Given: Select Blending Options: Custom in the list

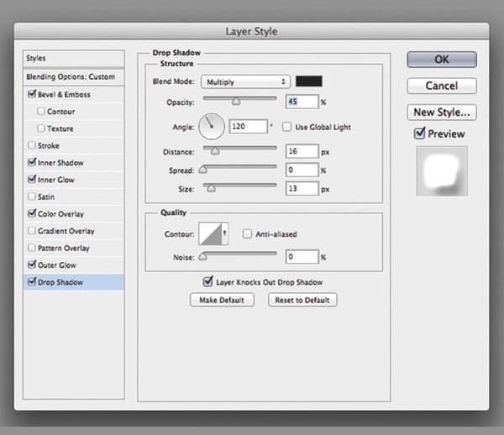Looking at the screenshot, I should [71, 76].
